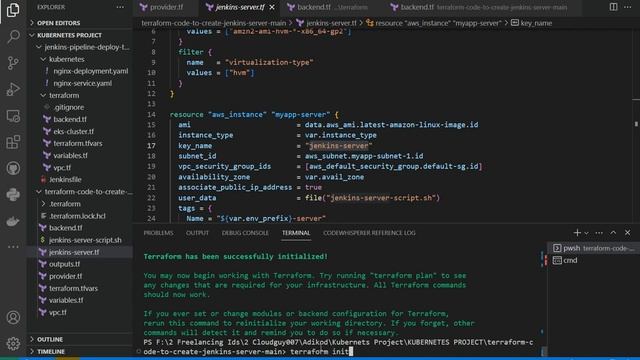Viewport: 640px width, 360px height.
Task: Open the Search view in activity bar
Action: pos(13,36)
